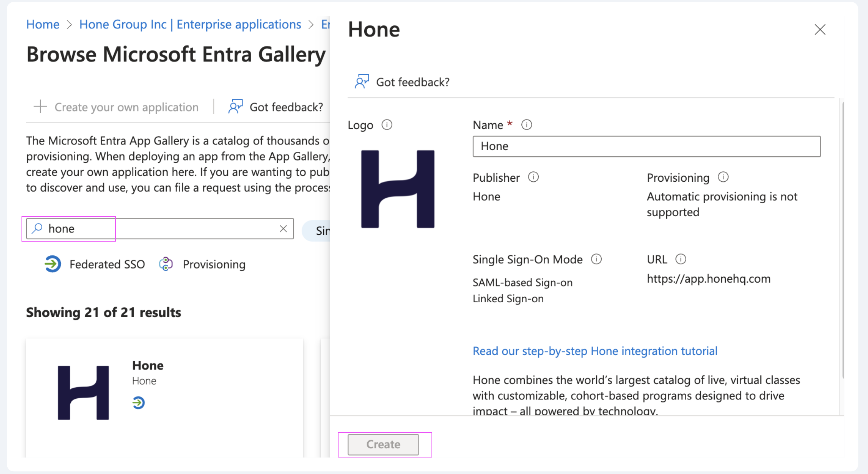Image resolution: width=868 pixels, height=474 pixels.
Task: Click the plus icon for Create your own application
Action: point(40,106)
